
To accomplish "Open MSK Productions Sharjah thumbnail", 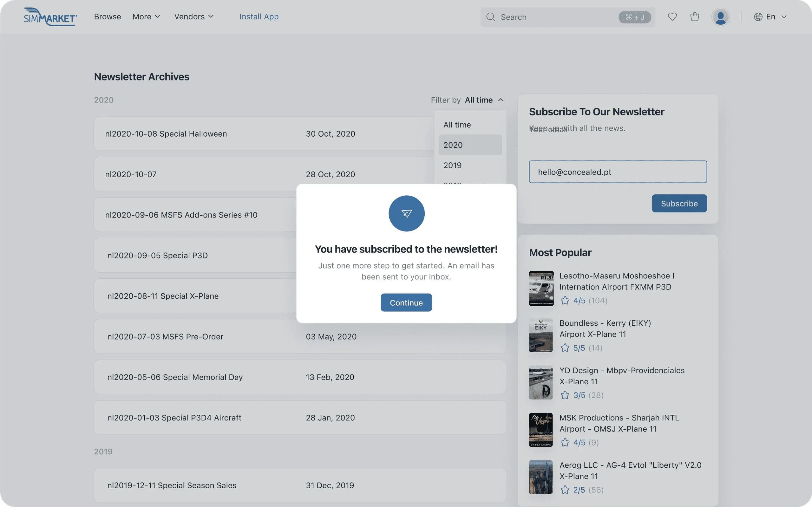I will point(541,430).
